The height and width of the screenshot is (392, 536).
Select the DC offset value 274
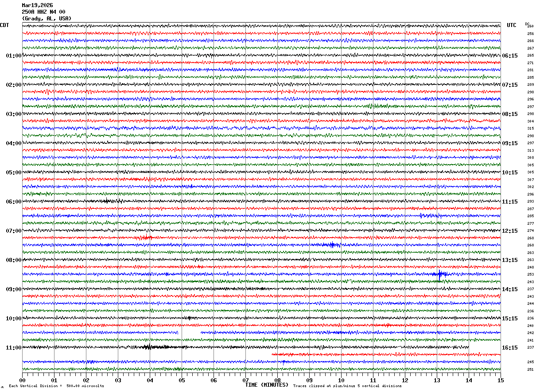tap(530, 231)
